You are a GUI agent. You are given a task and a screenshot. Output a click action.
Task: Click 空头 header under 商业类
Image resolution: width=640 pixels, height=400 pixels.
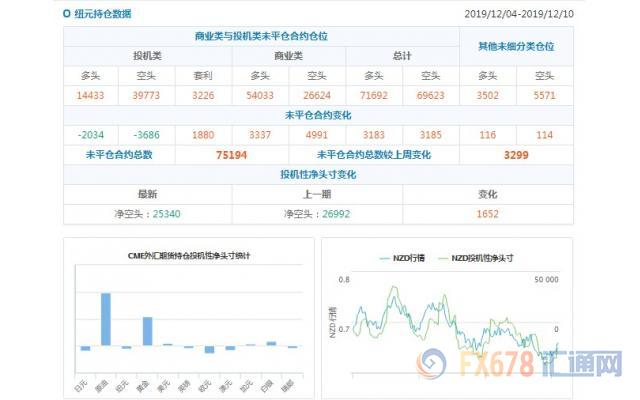pyautogui.click(x=317, y=76)
